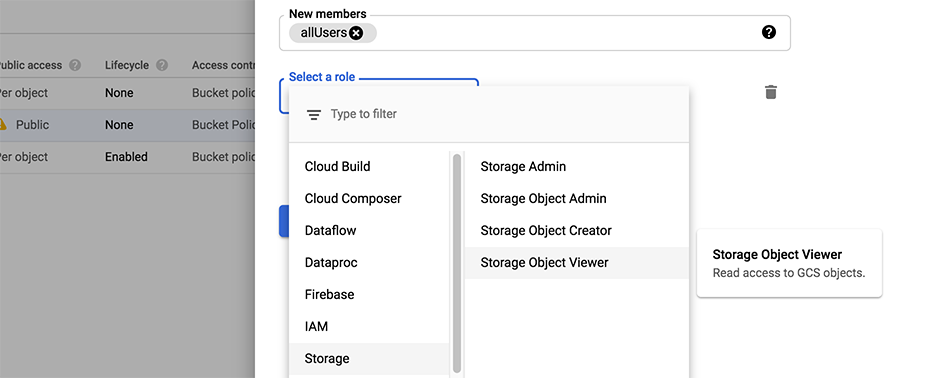The image size is (929, 378).
Task: Choose the Dataproc category
Action: [x=369, y=262]
